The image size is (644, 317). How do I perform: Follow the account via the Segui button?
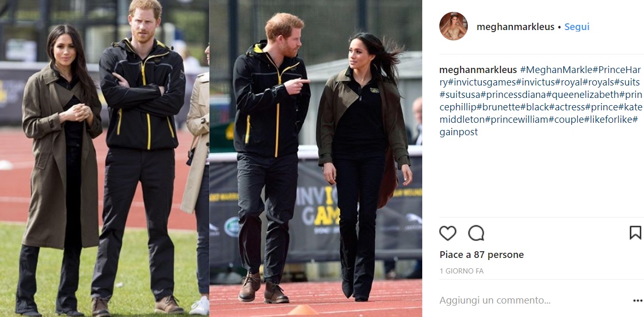tap(577, 27)
